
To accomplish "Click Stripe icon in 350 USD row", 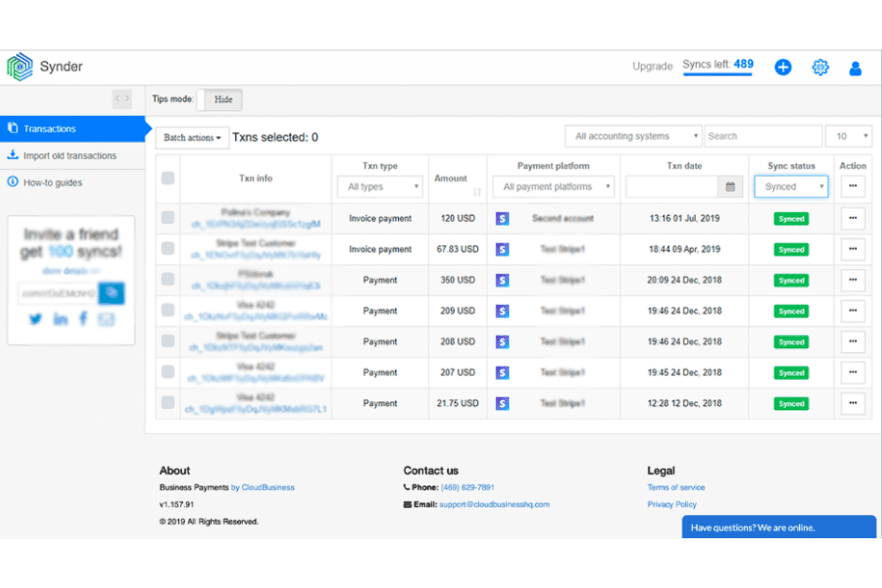I will (x=502, y=280).
